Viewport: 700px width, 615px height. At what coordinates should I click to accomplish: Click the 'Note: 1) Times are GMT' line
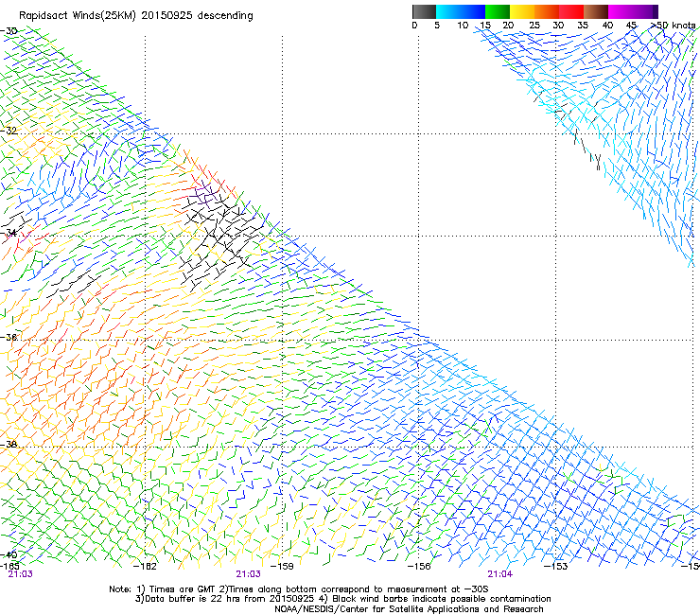[299, 589]
